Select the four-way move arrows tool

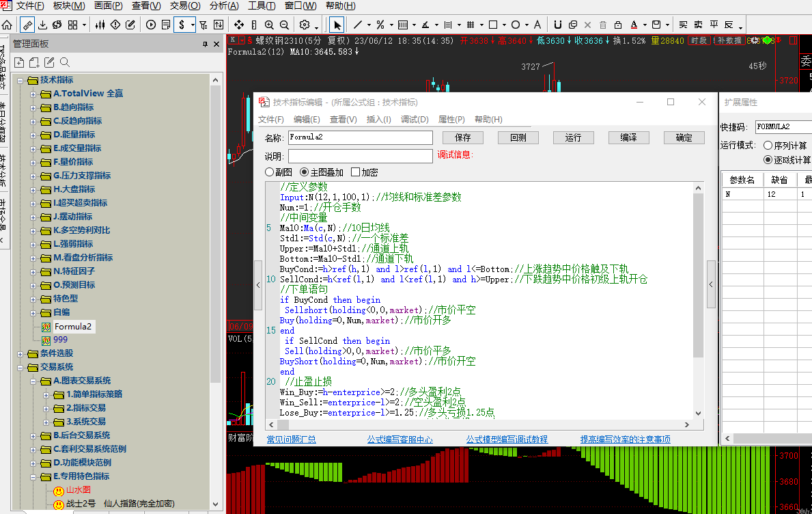pyautogui.click(x=239, y=25)
